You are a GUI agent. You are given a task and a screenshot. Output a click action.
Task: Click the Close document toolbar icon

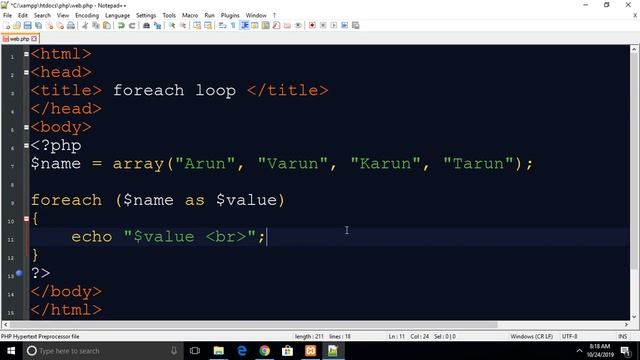pos(49,25)
